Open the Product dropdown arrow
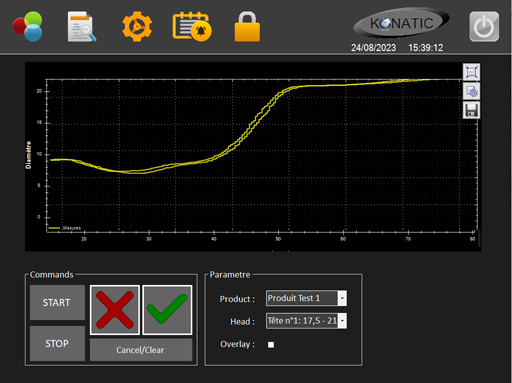Viewport: 512px width, 383px height. [x=342, y=298]
